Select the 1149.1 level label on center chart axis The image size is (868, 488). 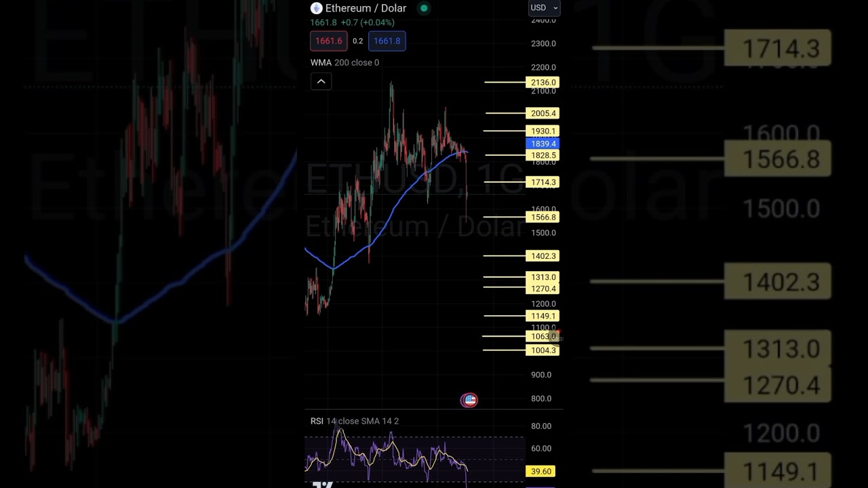tap(542, 316)
